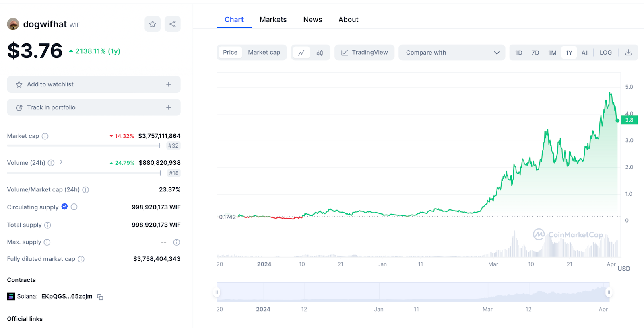
Task: Set chart range to 7D
Action: [535, 53]
